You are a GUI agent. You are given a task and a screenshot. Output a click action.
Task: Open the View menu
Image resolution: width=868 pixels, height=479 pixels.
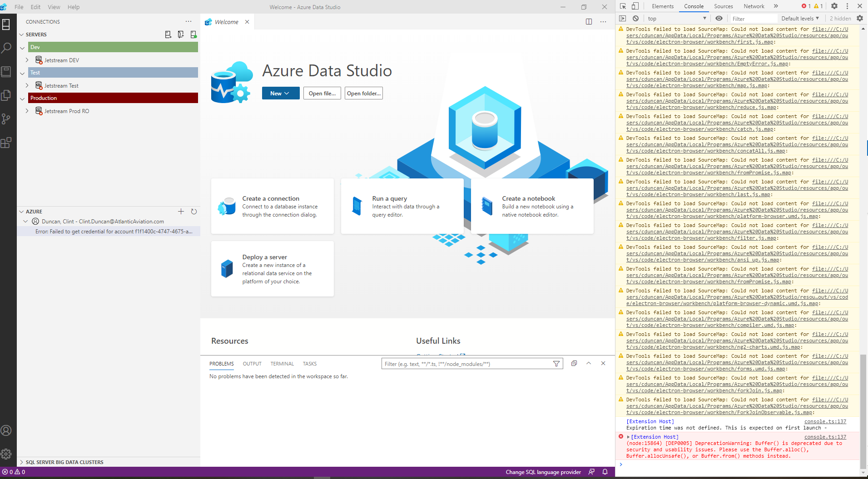[54, 7]
